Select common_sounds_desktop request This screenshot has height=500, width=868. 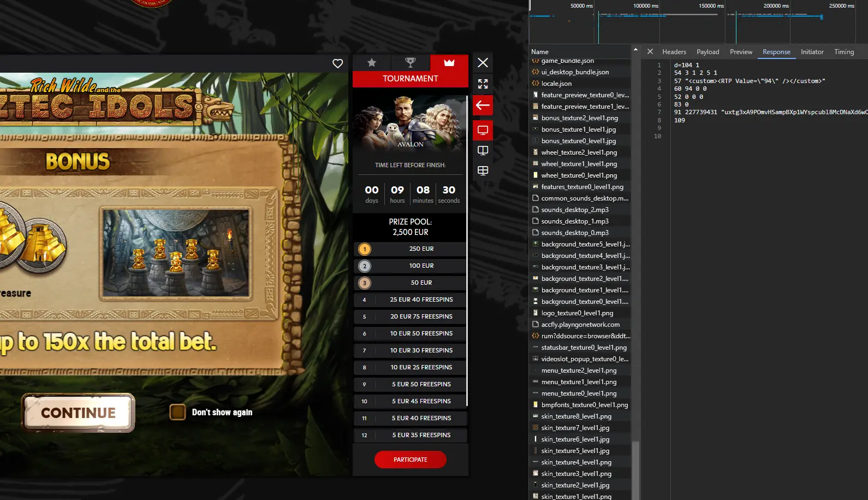tap(580, 198)
